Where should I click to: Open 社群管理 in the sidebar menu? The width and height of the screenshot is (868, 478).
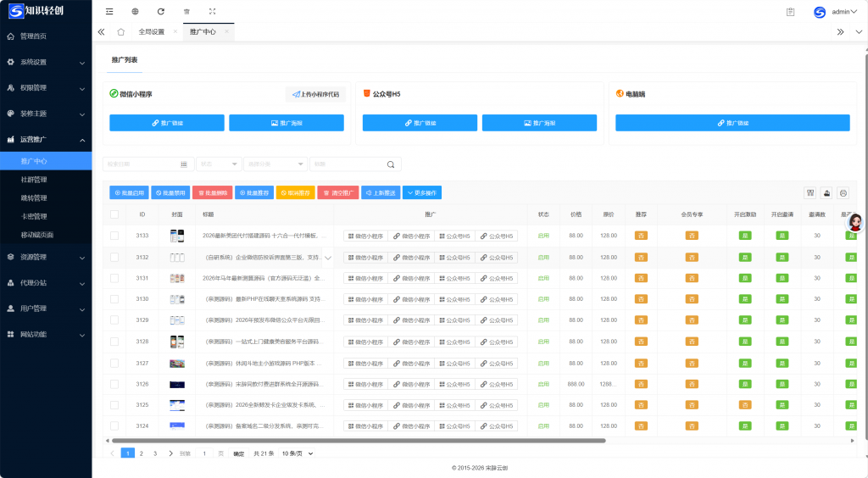(x=34, y=180)
